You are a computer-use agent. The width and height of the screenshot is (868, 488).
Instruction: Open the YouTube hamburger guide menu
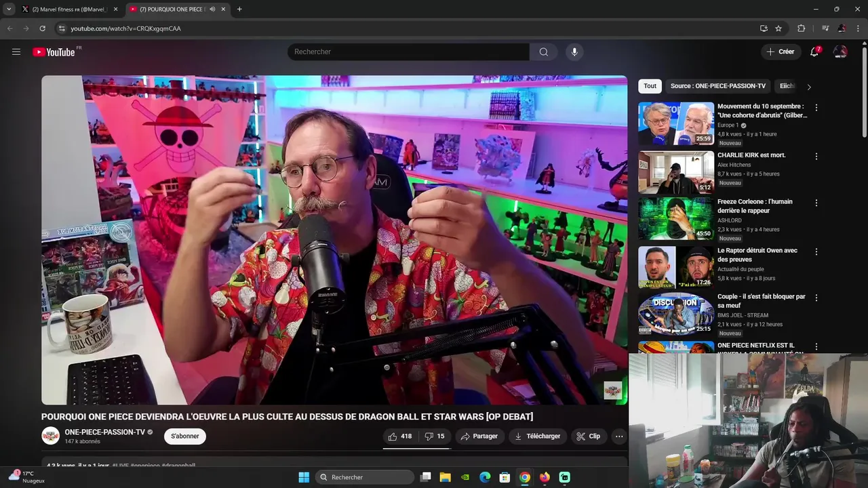[x=16, y=52]
